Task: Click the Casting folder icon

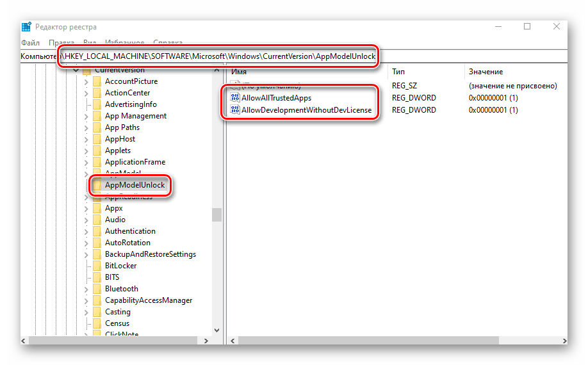Action: click(97, 312)
